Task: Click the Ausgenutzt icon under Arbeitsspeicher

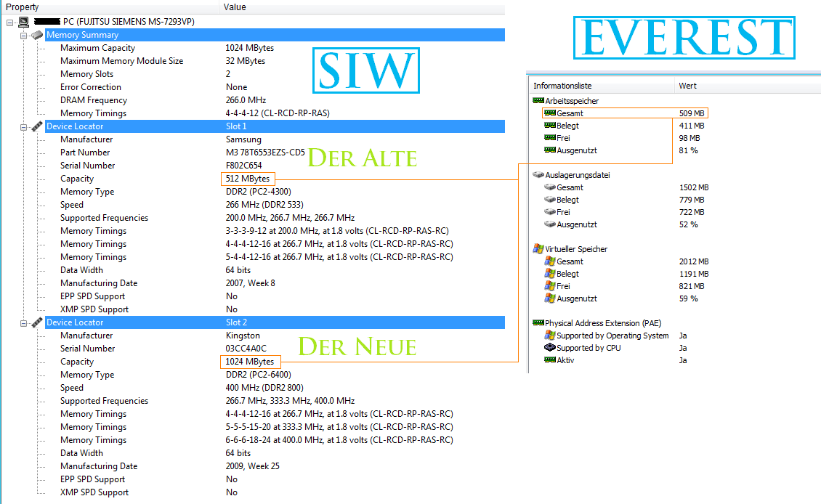Action: 550,150
